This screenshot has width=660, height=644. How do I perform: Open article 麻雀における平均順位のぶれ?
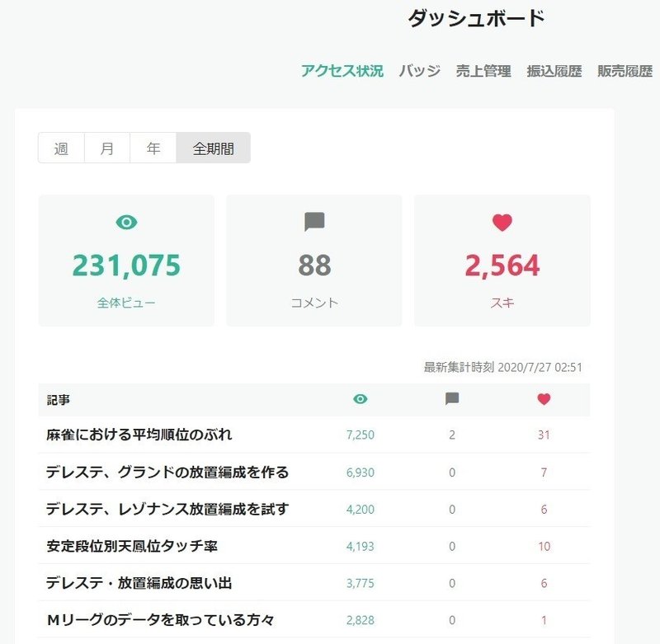(x=139, y=435)
